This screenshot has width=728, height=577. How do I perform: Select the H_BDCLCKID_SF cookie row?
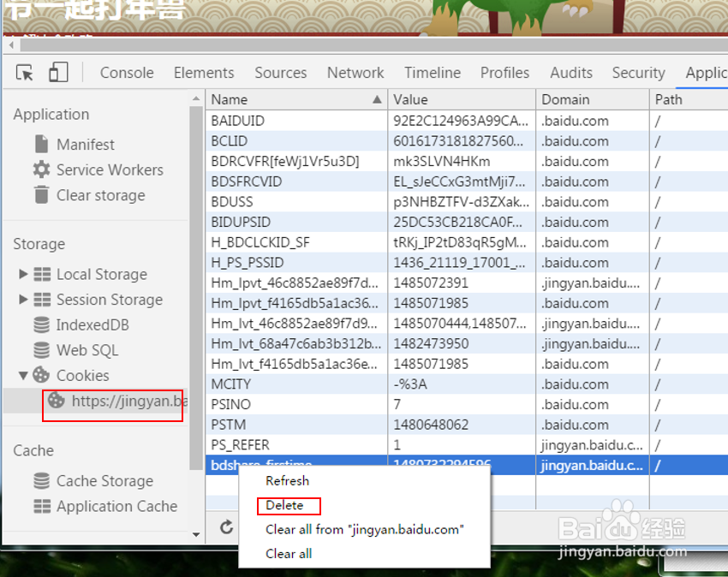(x=467, y=242)
